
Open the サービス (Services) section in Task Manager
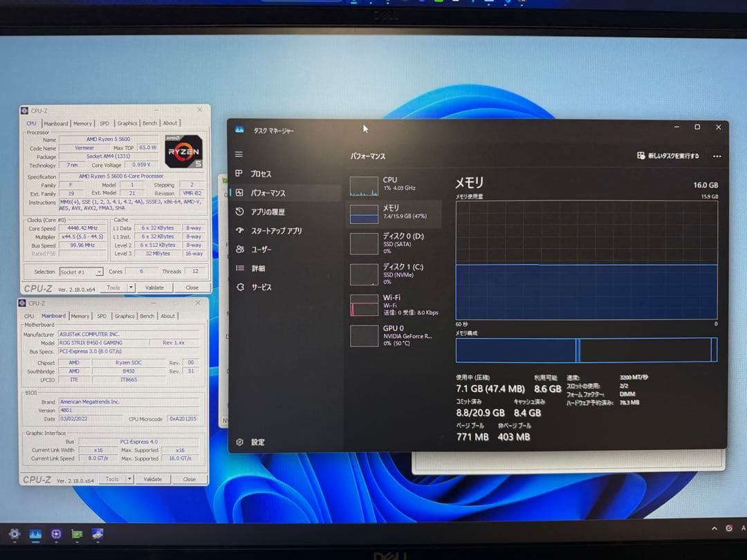point(263,287)
